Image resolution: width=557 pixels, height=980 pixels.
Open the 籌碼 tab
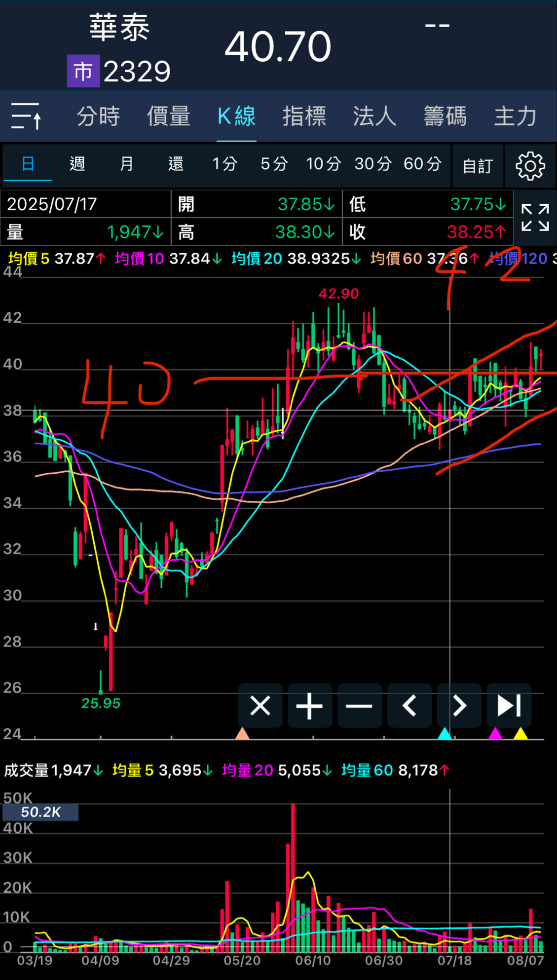[445, 116]
